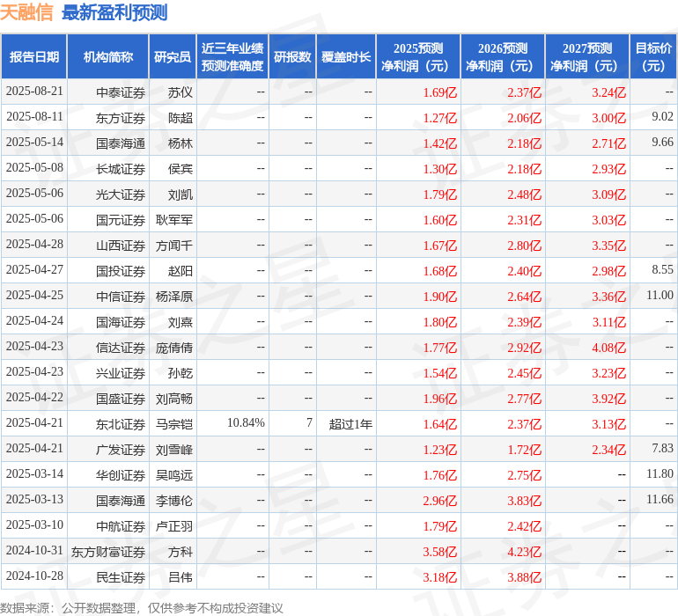Click 中泰证券 institution cell

[121, 92]
